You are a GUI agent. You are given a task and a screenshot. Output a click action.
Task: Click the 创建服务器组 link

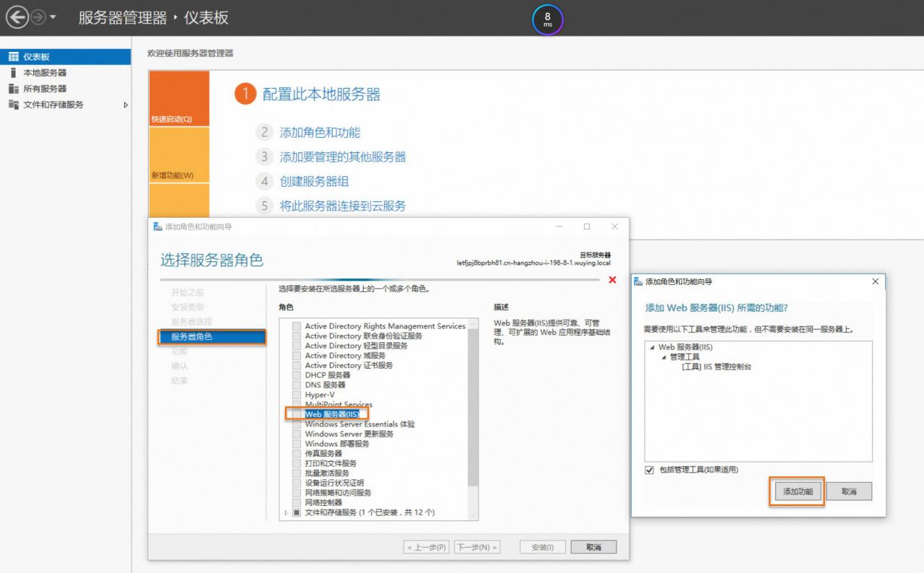[314, 181]
